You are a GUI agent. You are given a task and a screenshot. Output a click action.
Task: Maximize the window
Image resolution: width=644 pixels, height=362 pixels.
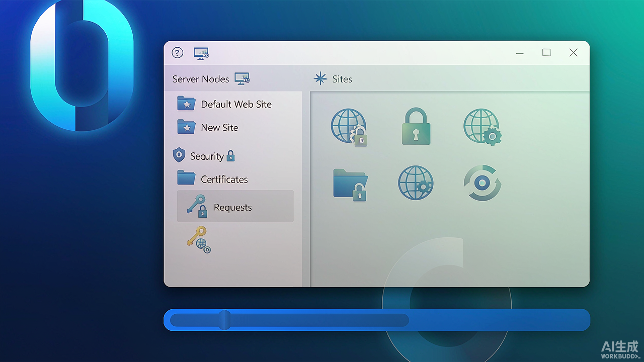(546, 53)
